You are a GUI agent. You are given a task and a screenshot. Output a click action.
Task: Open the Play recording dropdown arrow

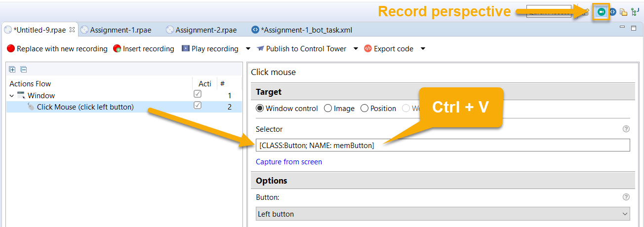248,49
